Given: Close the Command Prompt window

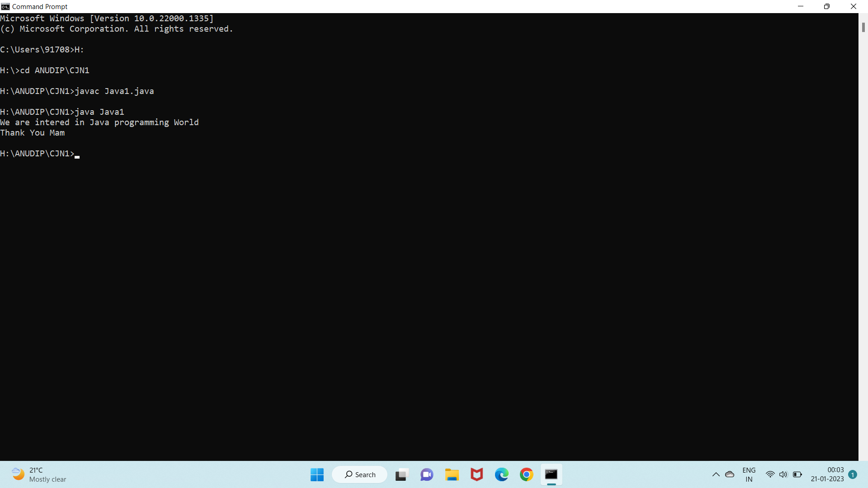Looking at the screenshot, I should [x=854, y=6].
